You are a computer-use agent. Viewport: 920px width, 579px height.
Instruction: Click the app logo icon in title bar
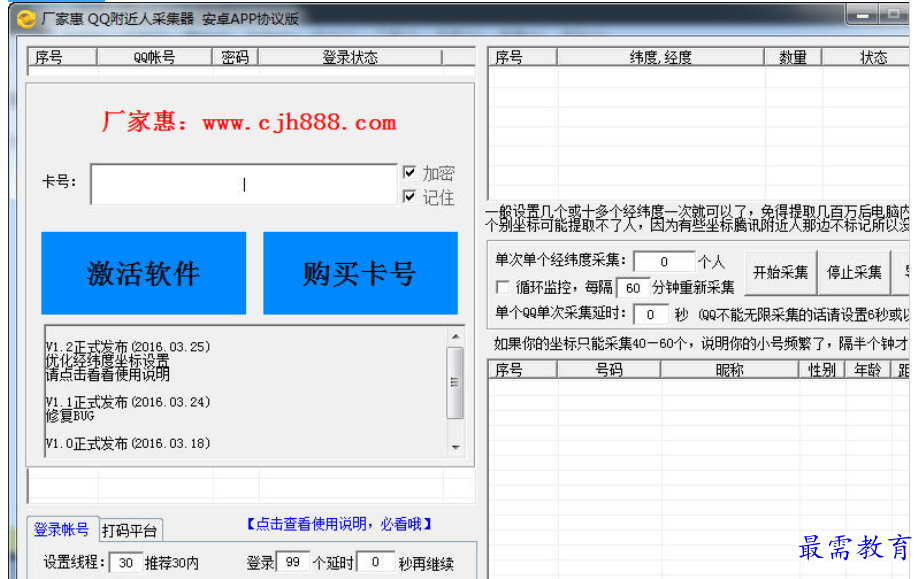tap(26, 19)
